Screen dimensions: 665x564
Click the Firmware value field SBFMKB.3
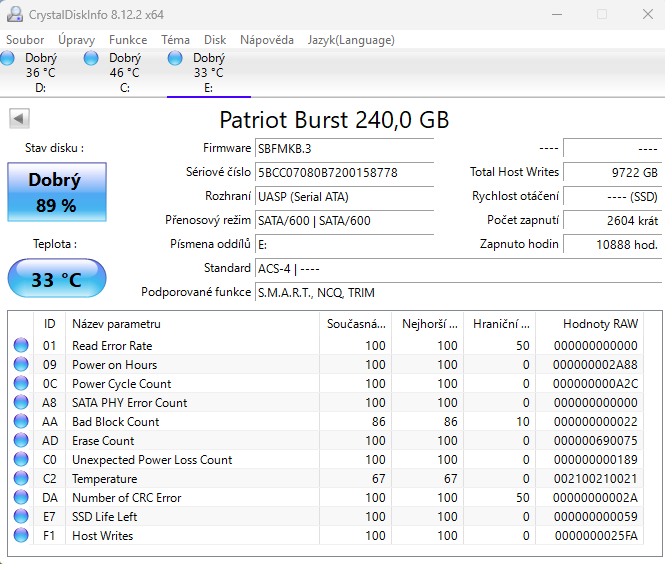(344, 148)
